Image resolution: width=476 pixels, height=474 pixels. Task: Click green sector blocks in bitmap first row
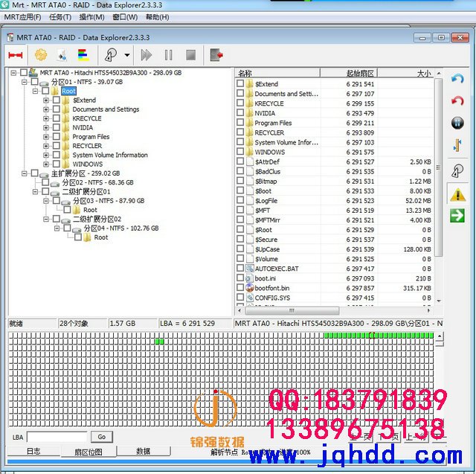click(x=379, y=336)
